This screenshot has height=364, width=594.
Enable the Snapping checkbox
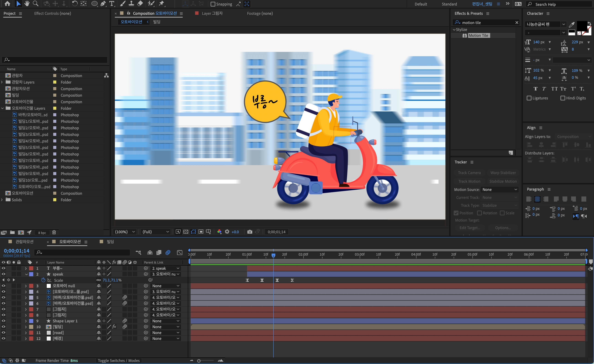[213, 4]
